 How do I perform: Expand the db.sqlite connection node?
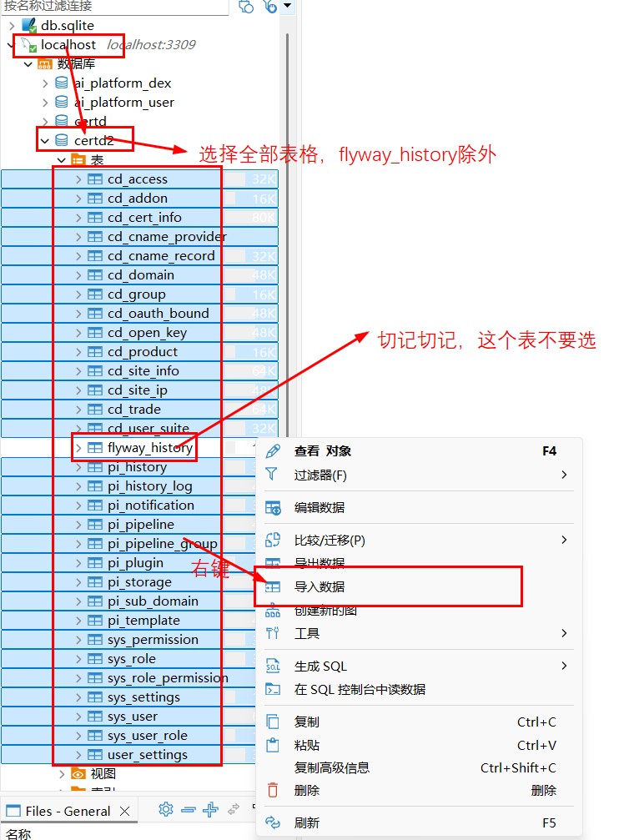12,25
